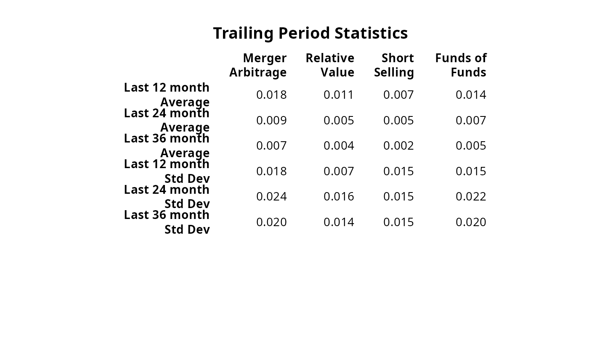The height and width of the screenshot is (364, 589).
Task: Select the Last 24 month Std Dev label
Action: (167, 196)
